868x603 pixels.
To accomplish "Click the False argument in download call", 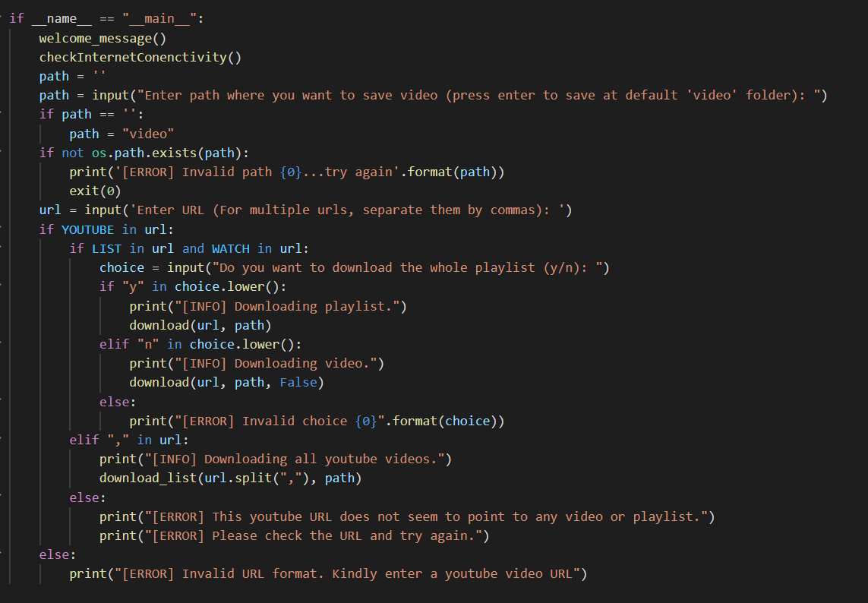I will (x=298, y=382).
